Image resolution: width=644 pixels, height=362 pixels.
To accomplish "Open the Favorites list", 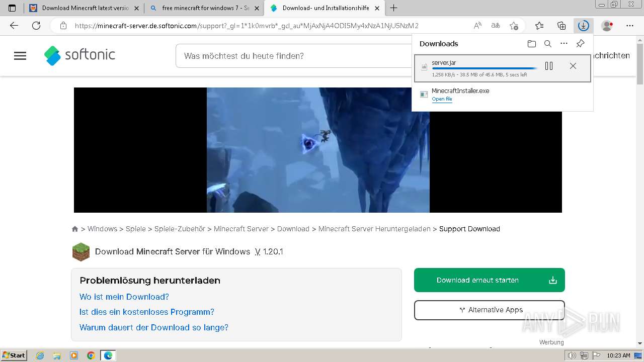I will [x=539, y=26].
